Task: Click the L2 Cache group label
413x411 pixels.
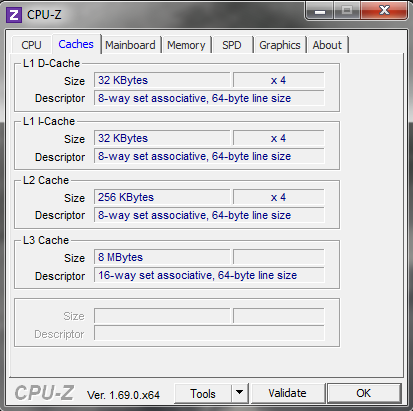Action: pos(46,180)
